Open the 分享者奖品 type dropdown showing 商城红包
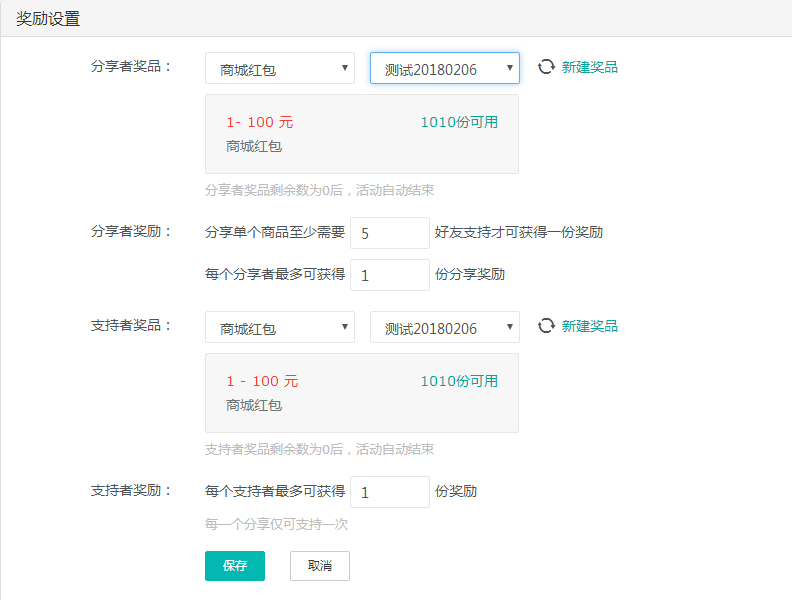The image size is (792, 600). (279, 68)
